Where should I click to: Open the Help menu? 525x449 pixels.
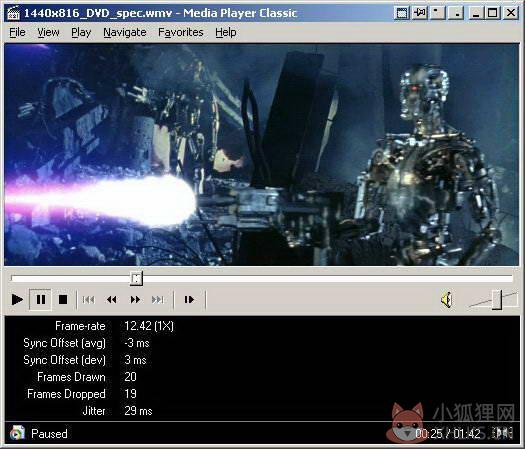pyautogui.click(x=226, y=32)
